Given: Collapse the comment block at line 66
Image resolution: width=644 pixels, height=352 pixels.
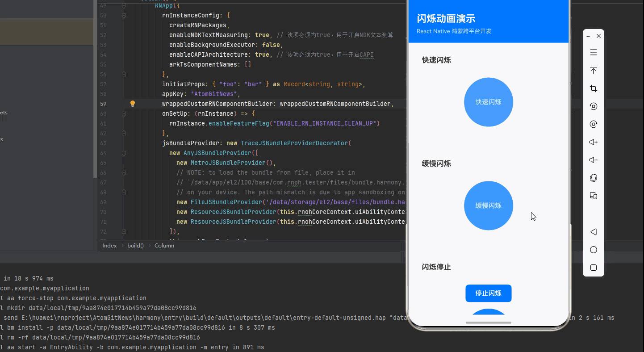Looking at the screenshot, I should click(x=124, y=172).
